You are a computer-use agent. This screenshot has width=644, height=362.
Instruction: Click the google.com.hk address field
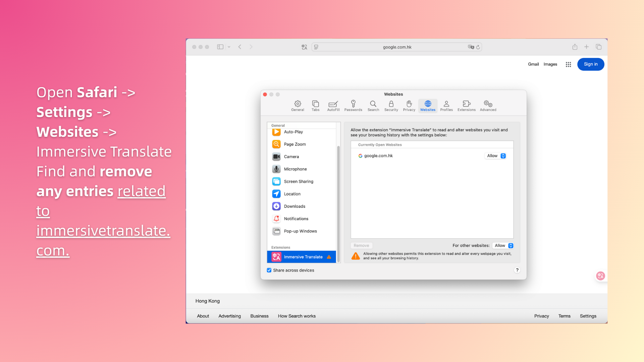click(x=397, y=47)
